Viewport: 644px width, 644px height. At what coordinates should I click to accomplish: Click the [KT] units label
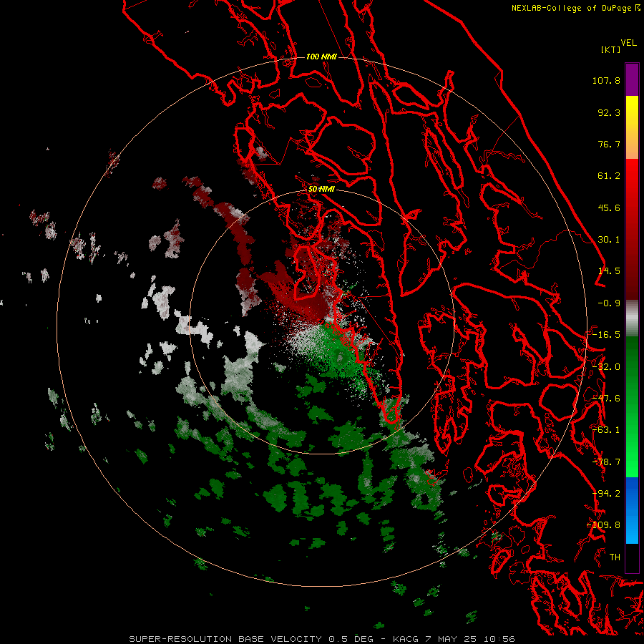(x=610, y=49)
